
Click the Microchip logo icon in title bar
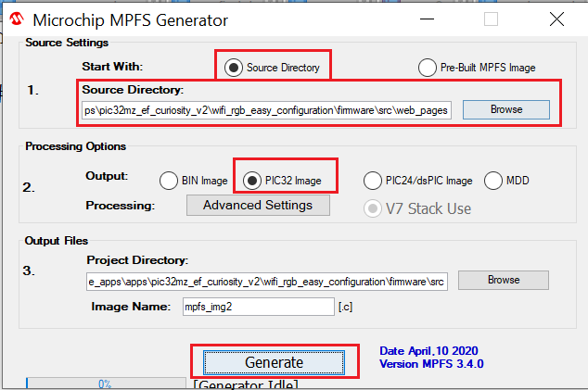[17, 19]
